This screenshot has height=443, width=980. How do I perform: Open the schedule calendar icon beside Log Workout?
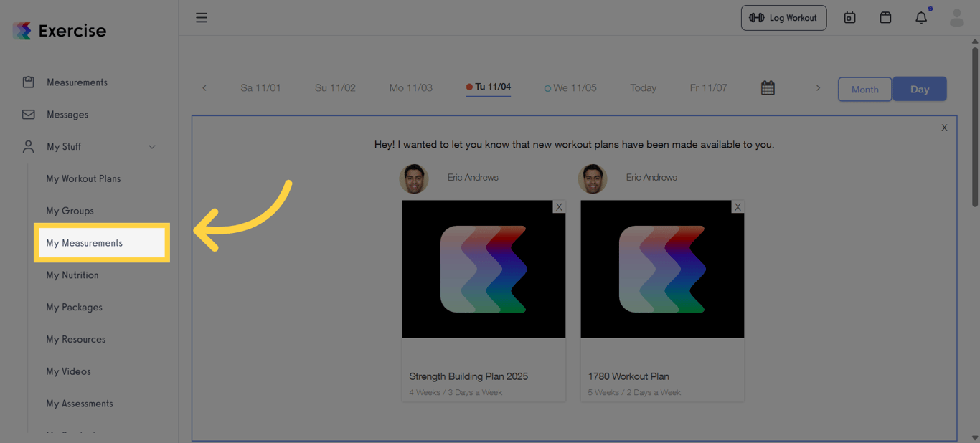click(849, 18)
